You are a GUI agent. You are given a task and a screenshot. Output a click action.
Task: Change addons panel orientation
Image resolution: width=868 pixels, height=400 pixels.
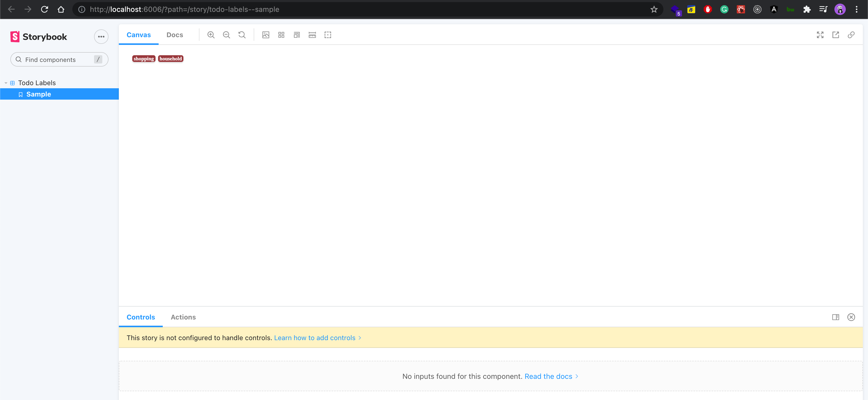(x=836, y=317)
